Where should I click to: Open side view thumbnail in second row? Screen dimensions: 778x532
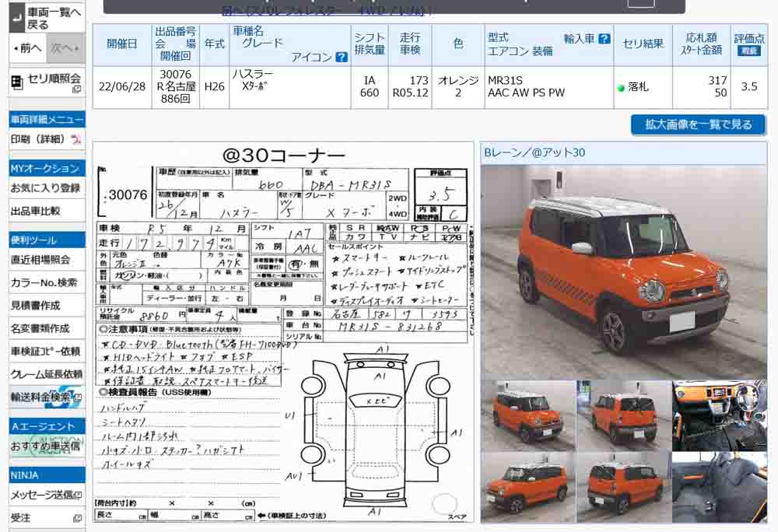tap(528, 487)
